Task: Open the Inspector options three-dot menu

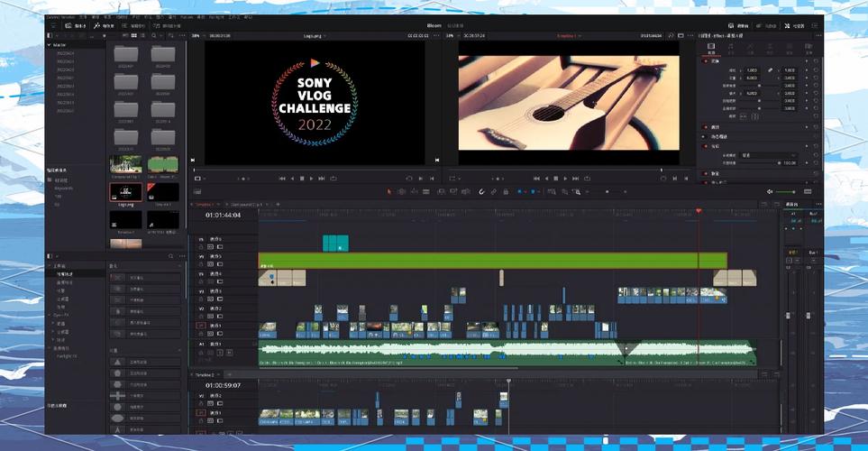Action: click(818, 35)
